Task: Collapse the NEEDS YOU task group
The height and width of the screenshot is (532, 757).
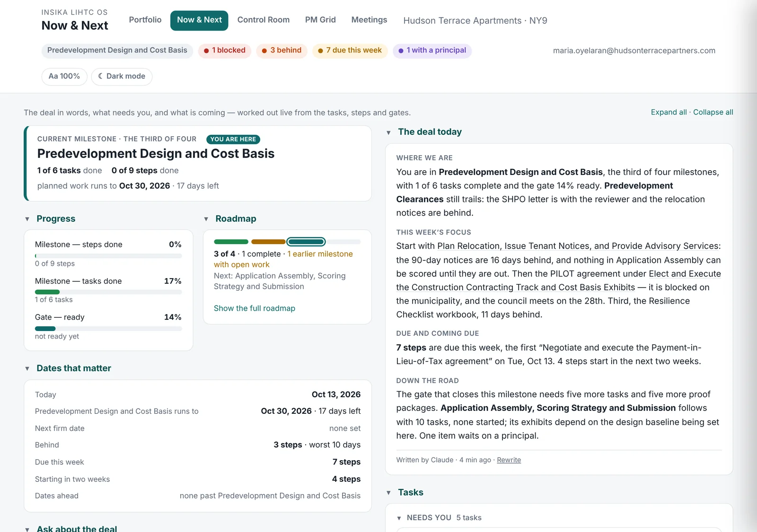Action: tap(399, 518)
